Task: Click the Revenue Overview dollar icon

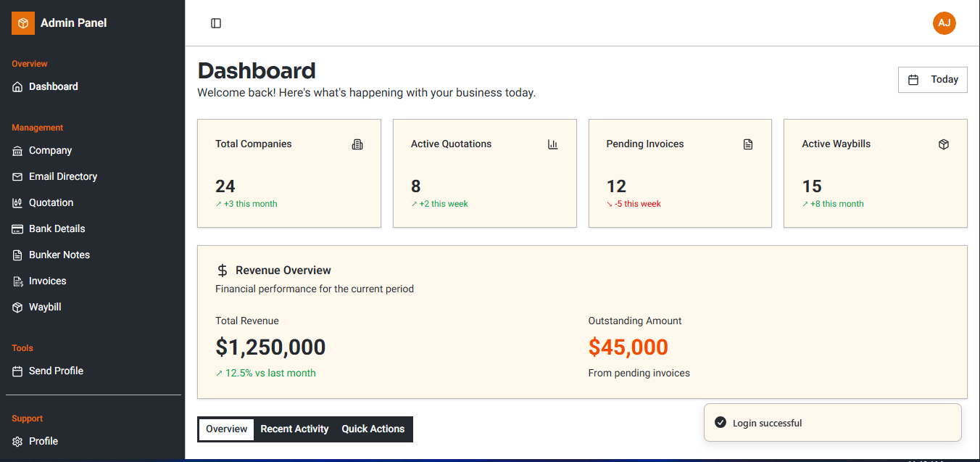Action: point(222,270)
